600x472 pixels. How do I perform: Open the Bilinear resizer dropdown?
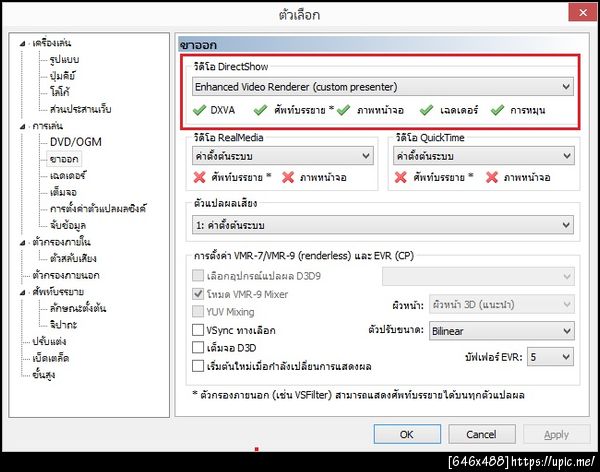pyautogui.click(x=502, y=331)
